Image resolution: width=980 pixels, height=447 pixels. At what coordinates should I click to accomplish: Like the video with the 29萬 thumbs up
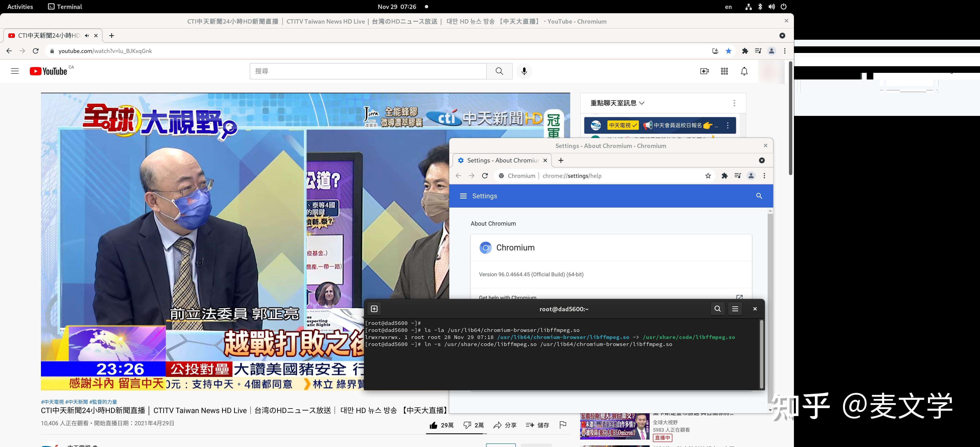click(x=441, y=425)
